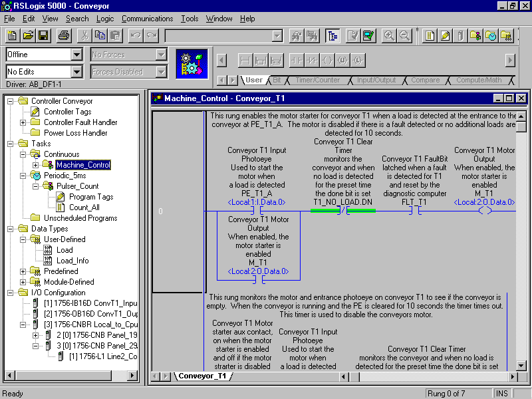Viewport: 532px width, 399px height.
Task: Click the Verify controller icon with checkmark
Action: pyautogui.click(x=368, y=35)
